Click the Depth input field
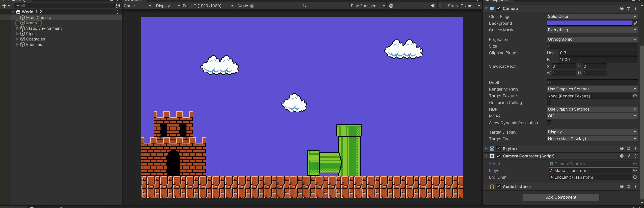644x208 pixels. (x=592, y=82)
